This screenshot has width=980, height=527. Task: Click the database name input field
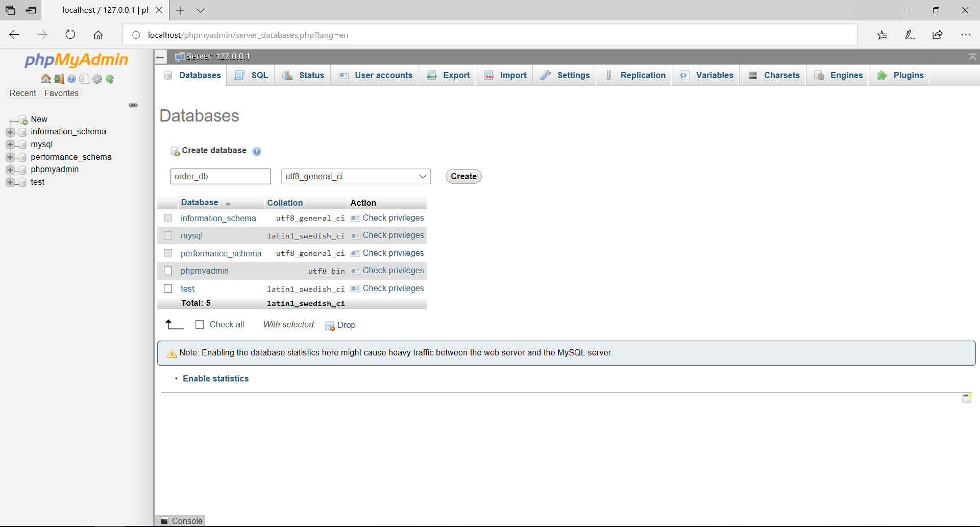tap(220, 176)
